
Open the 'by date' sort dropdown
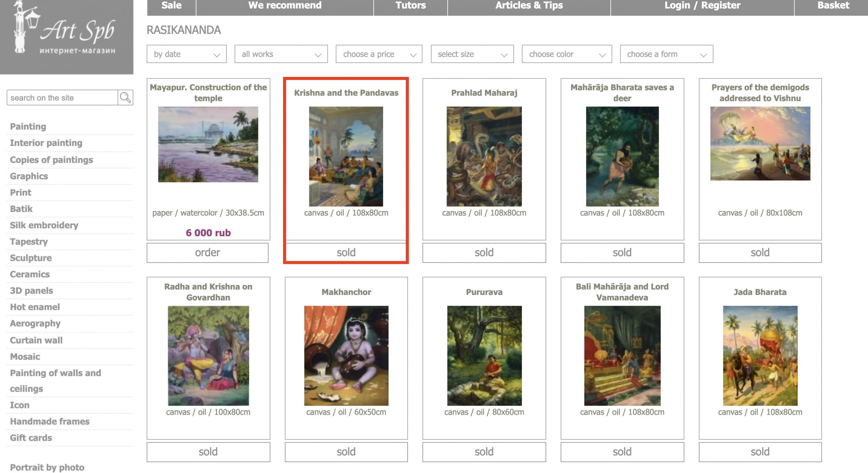186,54
